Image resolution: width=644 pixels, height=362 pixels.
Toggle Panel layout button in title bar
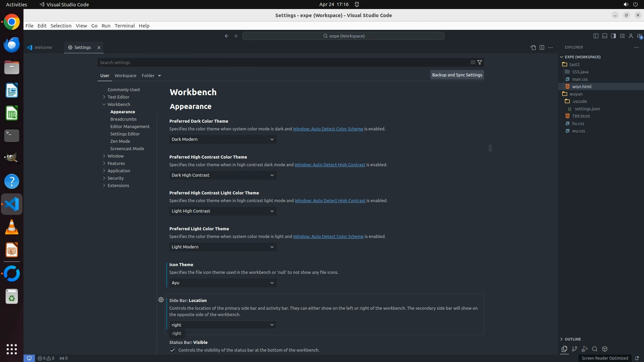(604, 36)
